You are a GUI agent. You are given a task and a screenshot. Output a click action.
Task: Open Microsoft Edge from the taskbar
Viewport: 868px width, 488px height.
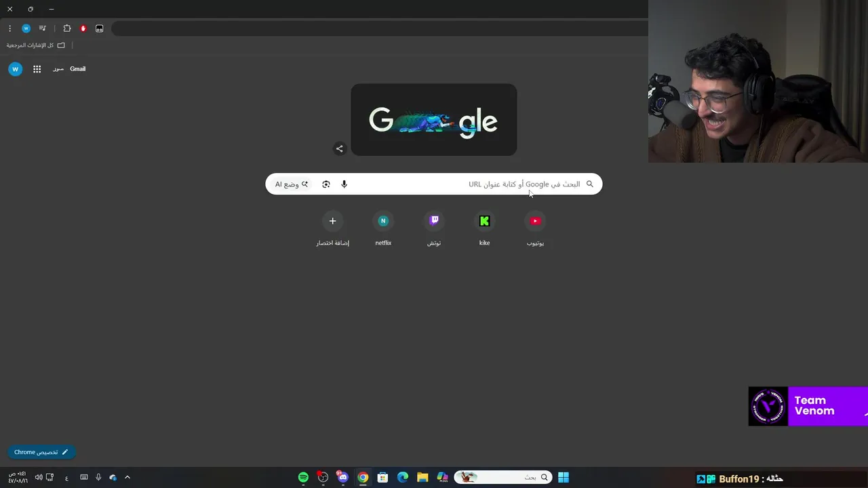(x=403, y=477)
